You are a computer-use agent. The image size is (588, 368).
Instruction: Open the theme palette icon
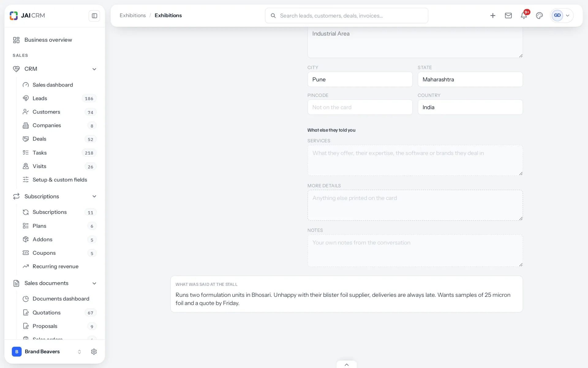[539, 16]
